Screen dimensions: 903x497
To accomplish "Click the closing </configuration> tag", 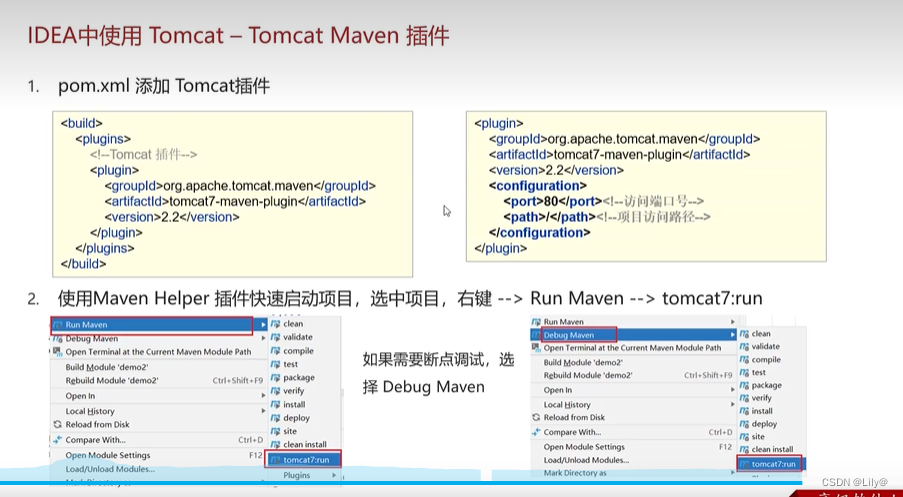I will tap(539, 233).
